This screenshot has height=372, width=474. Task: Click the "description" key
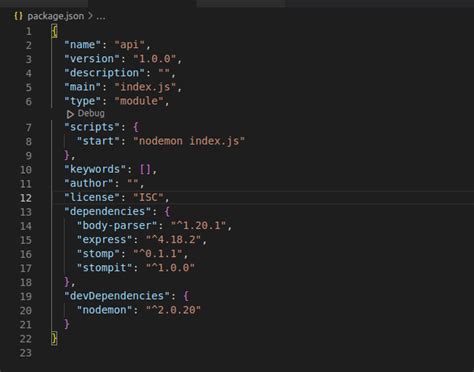(x=104, y=73)
